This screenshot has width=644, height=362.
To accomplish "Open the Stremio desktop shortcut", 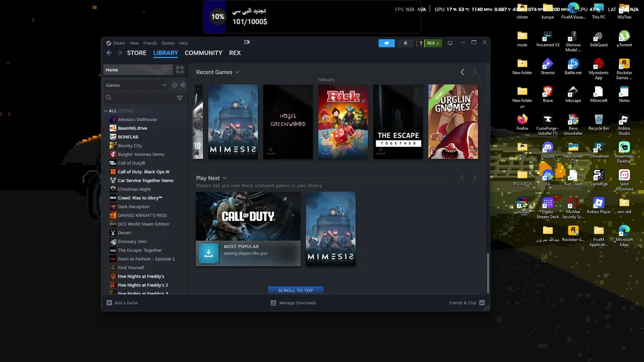I will click(547, 66).
